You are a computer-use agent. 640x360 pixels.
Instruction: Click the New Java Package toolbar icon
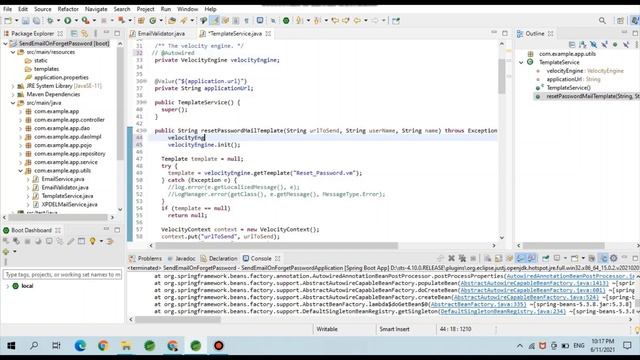(141, 20)
